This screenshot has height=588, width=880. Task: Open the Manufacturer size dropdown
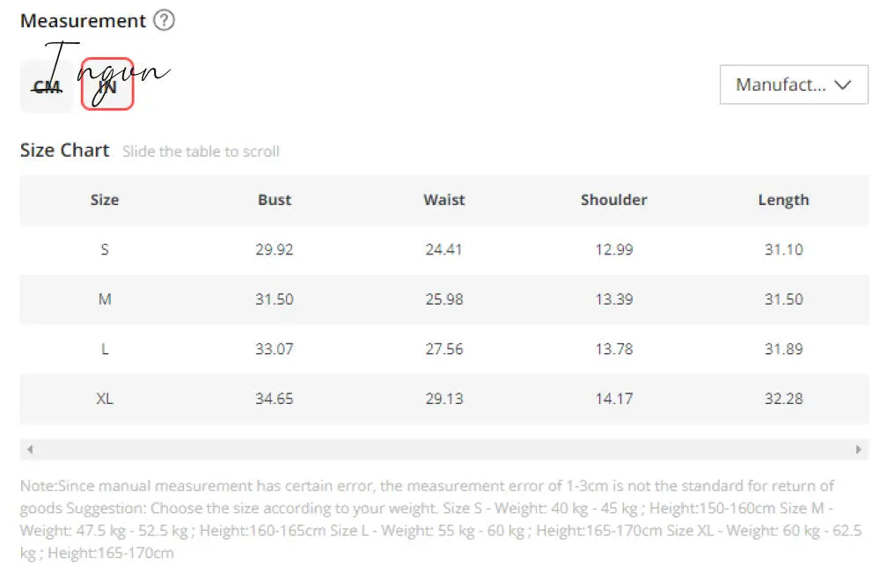point(794,85)
